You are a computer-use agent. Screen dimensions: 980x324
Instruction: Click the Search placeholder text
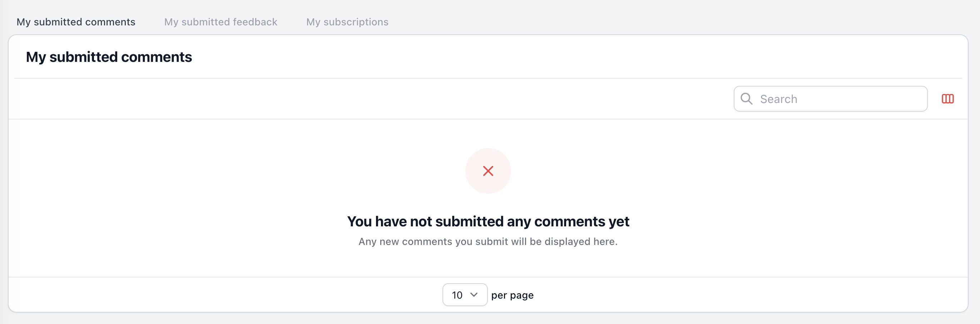pyautogui.click(x=778, y=99)
